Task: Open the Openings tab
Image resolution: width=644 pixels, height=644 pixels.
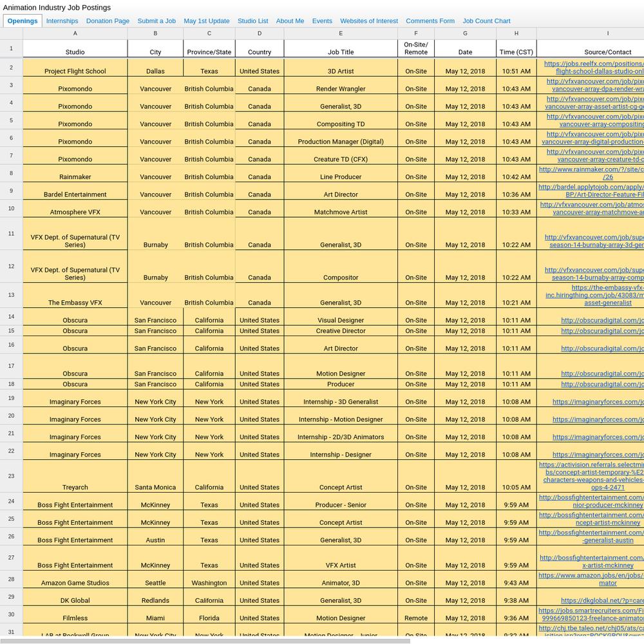Action: (x=23, y=21)
